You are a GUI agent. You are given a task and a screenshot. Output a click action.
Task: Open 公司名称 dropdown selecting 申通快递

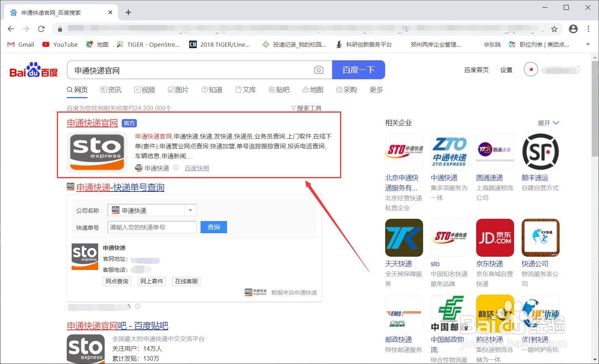[152, 210]
